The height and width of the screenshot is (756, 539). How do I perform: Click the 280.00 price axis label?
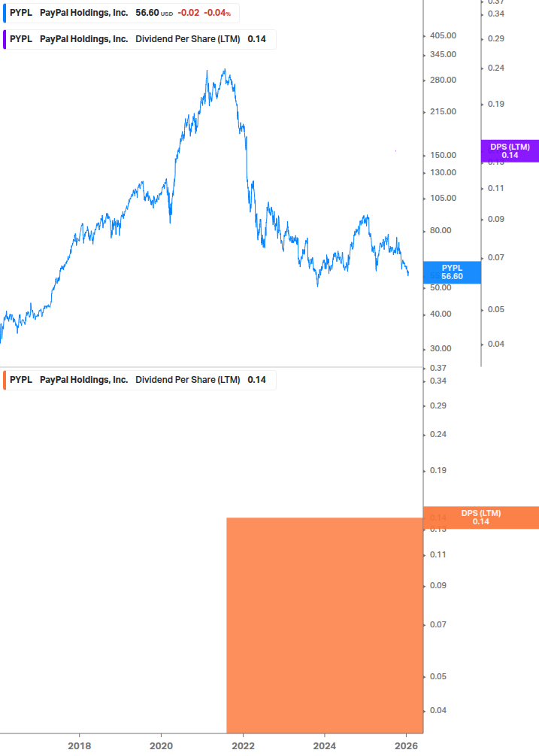coord(443,80)
